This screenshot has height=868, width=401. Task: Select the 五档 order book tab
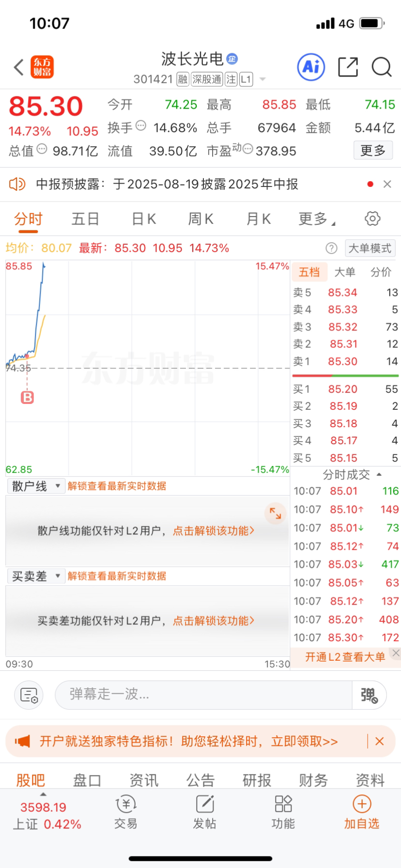coord(309,272)
